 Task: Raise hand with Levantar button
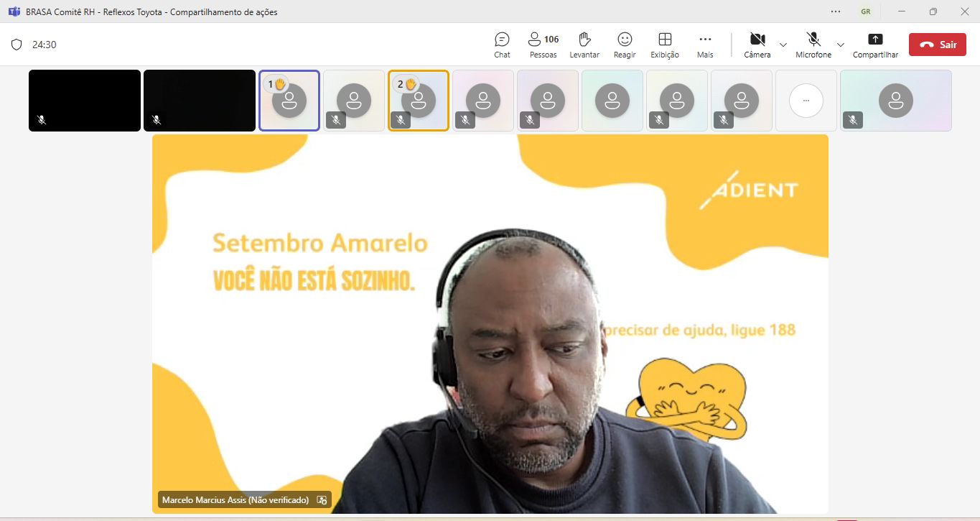(x=584, y=44)
